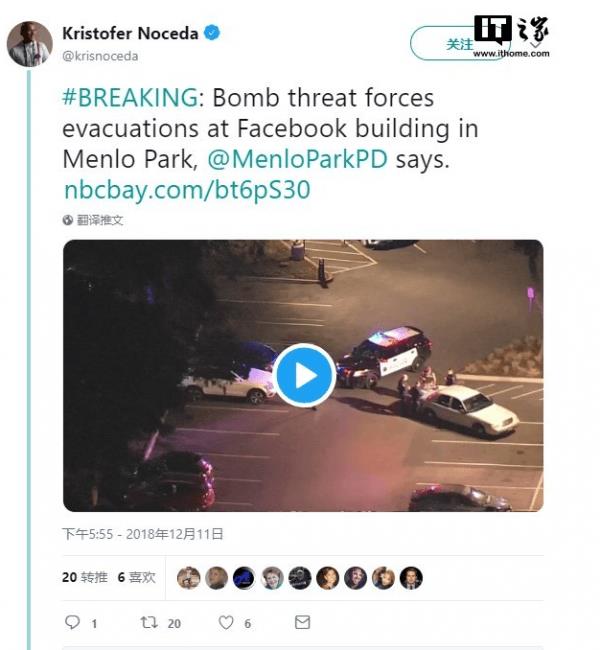The height and width of the screenshot is (650, 600).
Task: View the 6 喜欢 likes list
Action: click(x=136, y=577)
